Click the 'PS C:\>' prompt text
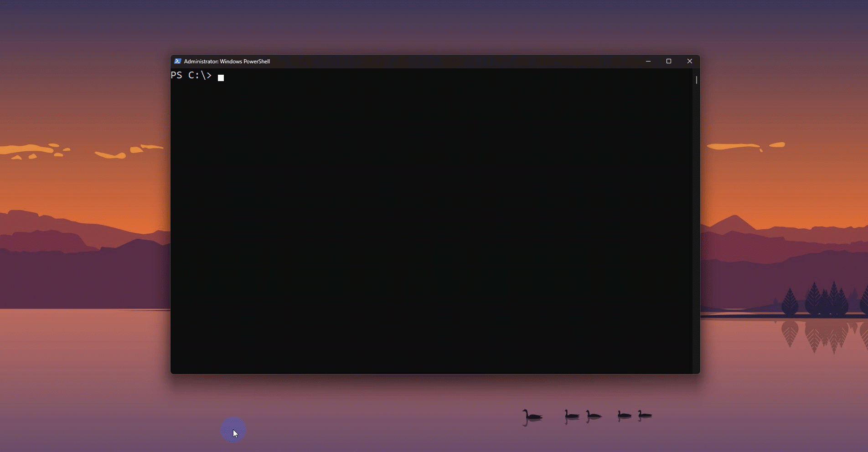This screenshot has height=452, width=868. pos(191,76)
